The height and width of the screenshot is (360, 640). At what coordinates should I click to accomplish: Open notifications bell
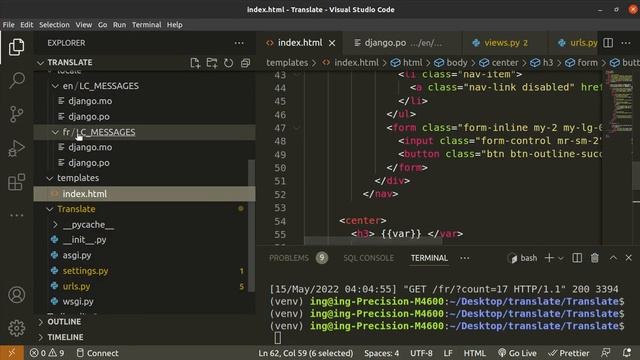pos(627,353)
